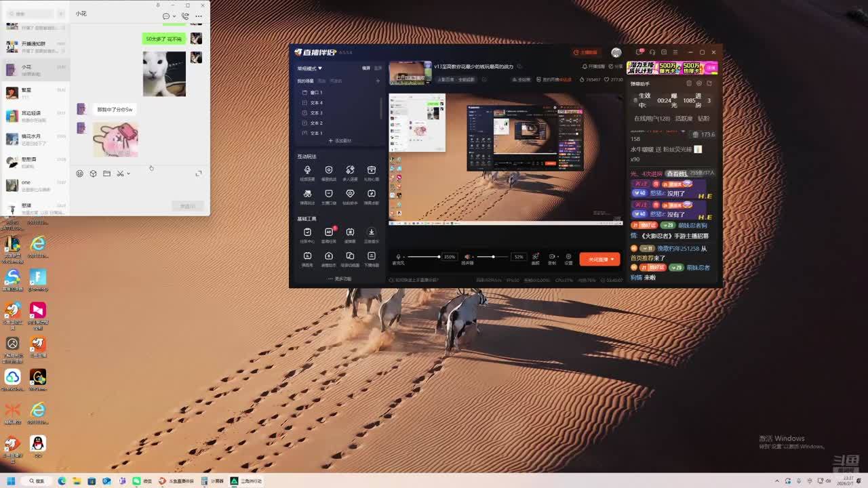Open the file folder icon in chat toolbar
The image size is (868, 488).
tap(106, 174)
